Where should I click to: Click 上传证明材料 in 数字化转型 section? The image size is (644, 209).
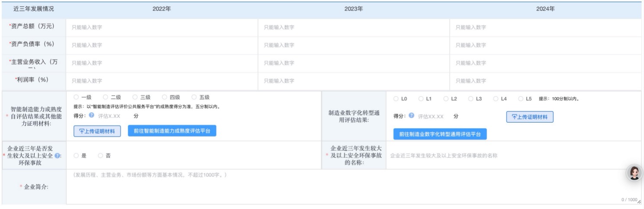[x=530, y=117]
